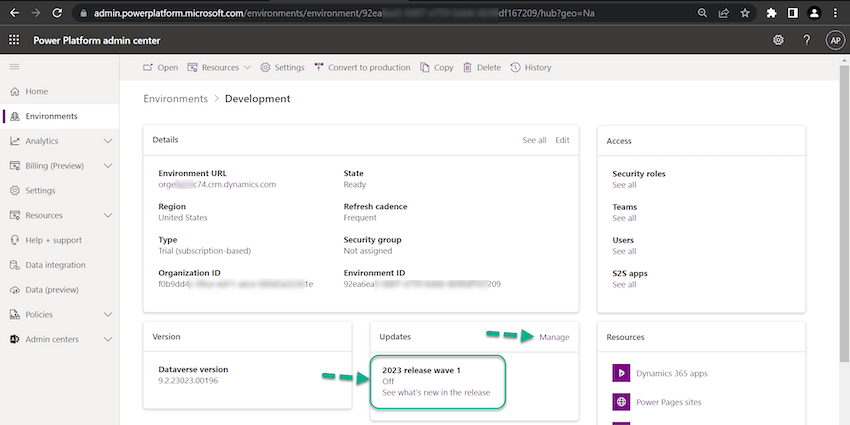Expand the Billing (Preview) chevron
The height and width of the screenshot is (425, 850).
click(x=108, y=166)
